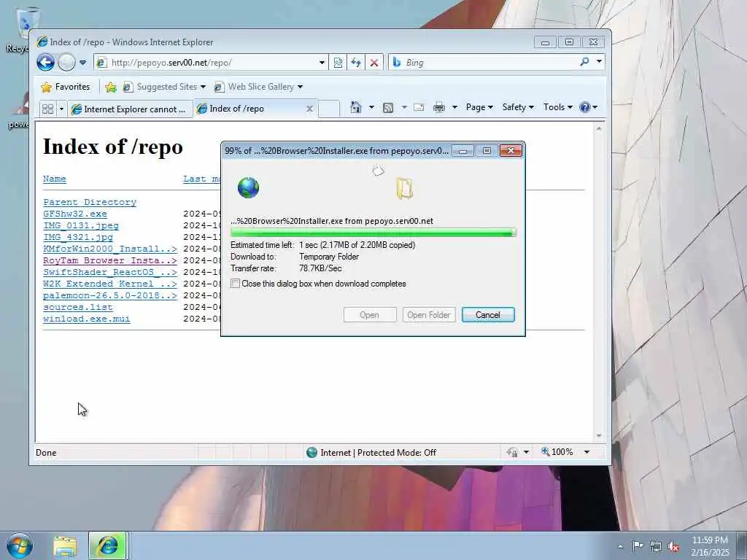Click palemoon-26.5.0-2018 link
Screen dimensions: 747x560
click(110, 295)
